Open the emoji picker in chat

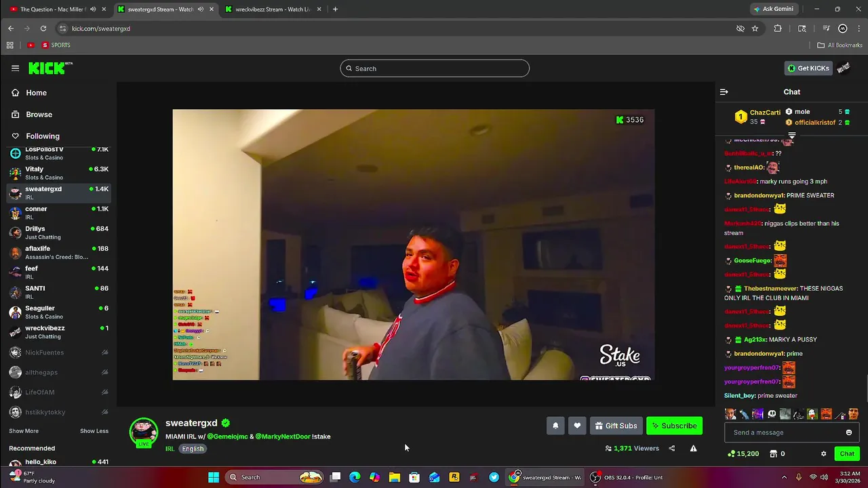849,432
